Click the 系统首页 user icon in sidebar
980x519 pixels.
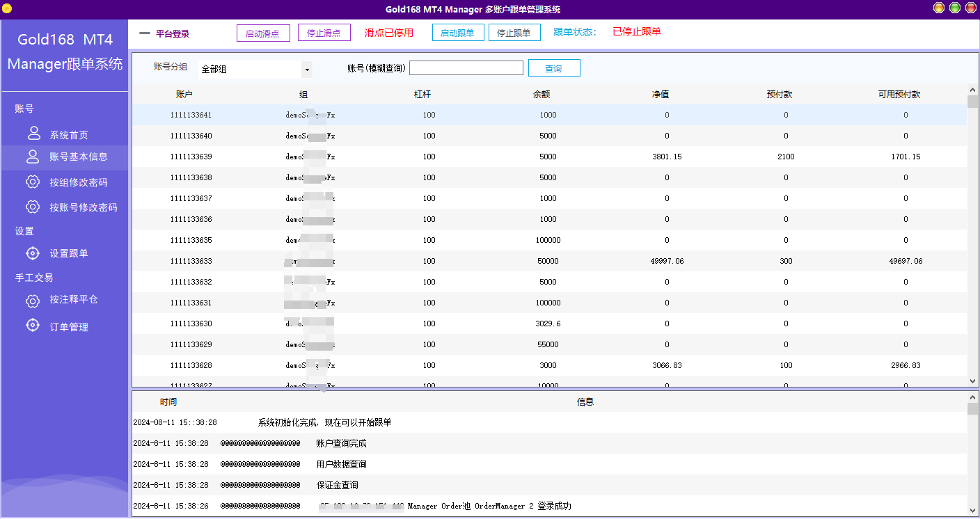tap(34, 133)
